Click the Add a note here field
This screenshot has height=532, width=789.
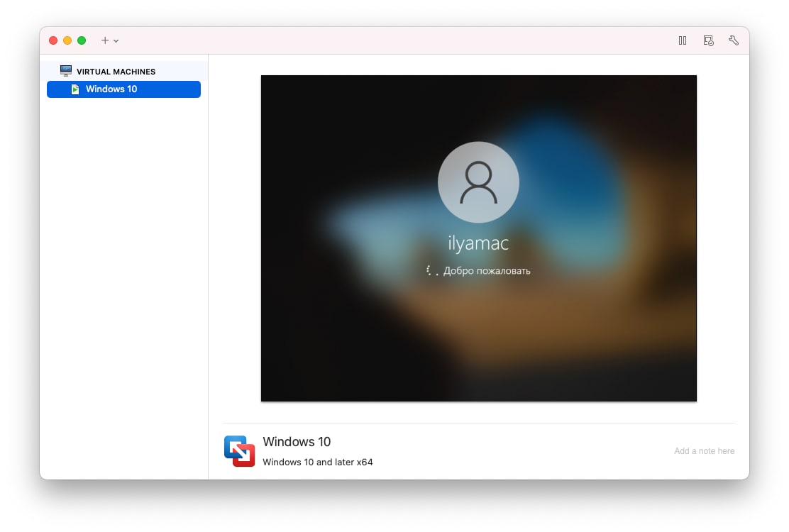pyautogui.click(x=704, y=451)
